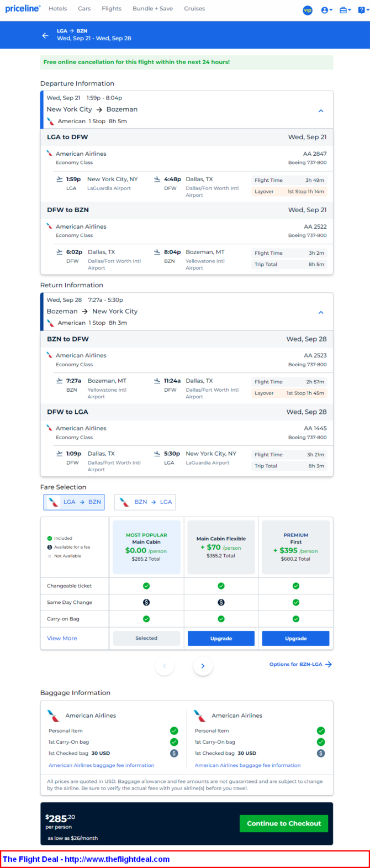Screen dimensions: 370x868
Task: Click the Main Cabin Flexible Changeable ticket checkmark
Action: [221, 586]
